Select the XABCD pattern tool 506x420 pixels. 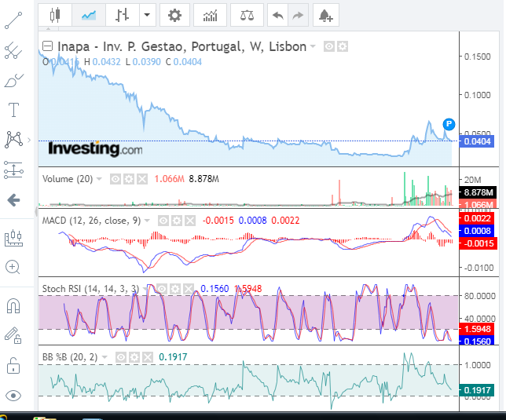[13, 140]
